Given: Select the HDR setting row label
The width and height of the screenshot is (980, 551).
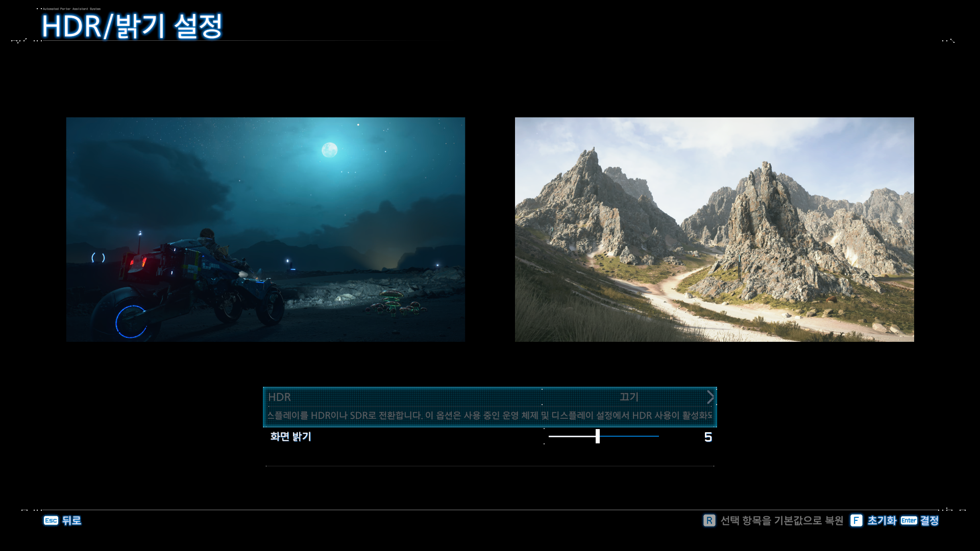Looking at the screenshot, I should pyautogui.click(x=279, y=397).
